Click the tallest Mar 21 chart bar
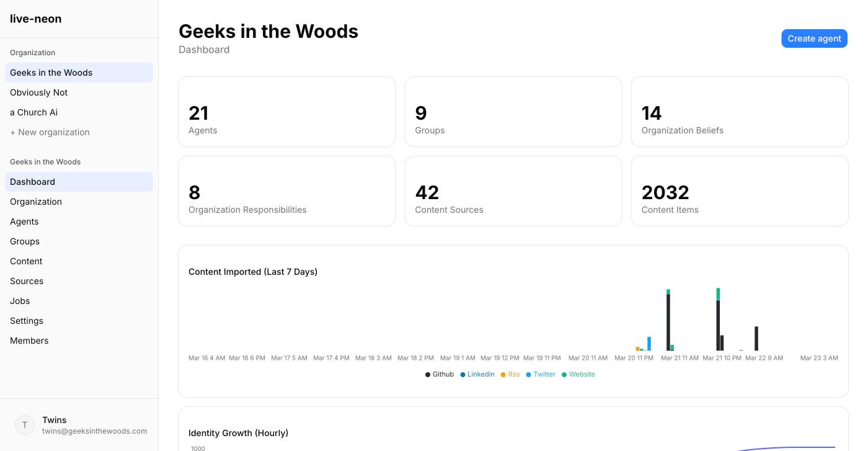 [x=718, y=323]
